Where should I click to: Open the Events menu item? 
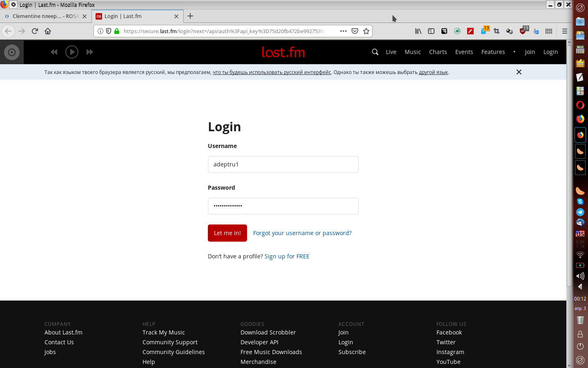click(464, 52)
